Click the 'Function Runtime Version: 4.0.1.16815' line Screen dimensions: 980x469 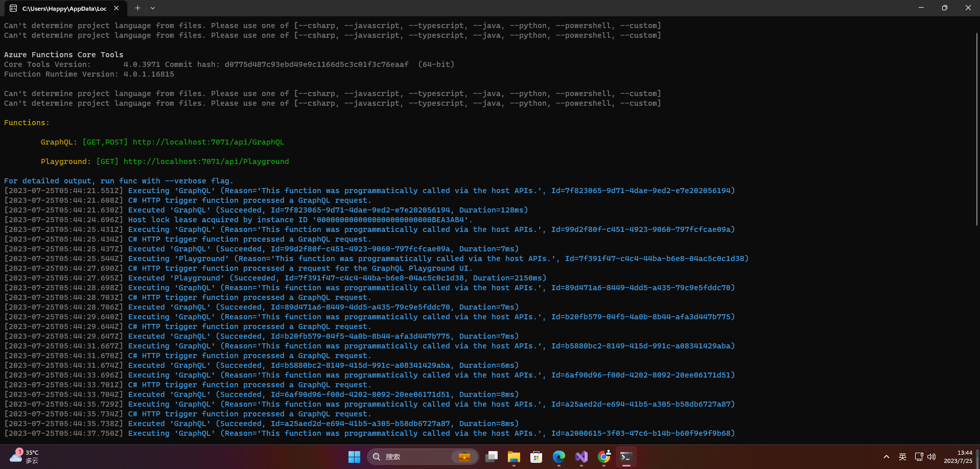[89, 74]
